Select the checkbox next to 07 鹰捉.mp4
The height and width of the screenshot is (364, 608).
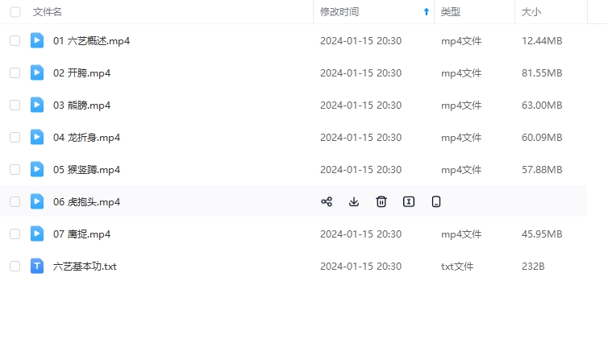15,234
